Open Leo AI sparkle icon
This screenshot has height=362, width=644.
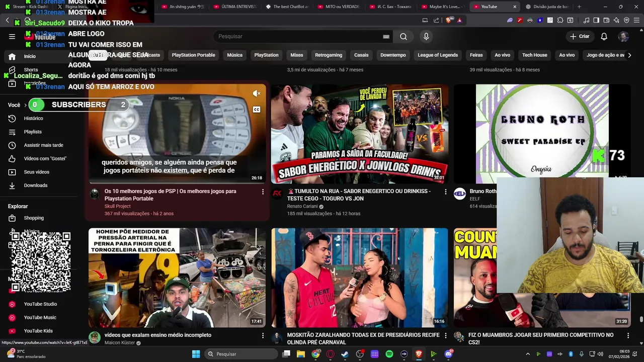616,20
